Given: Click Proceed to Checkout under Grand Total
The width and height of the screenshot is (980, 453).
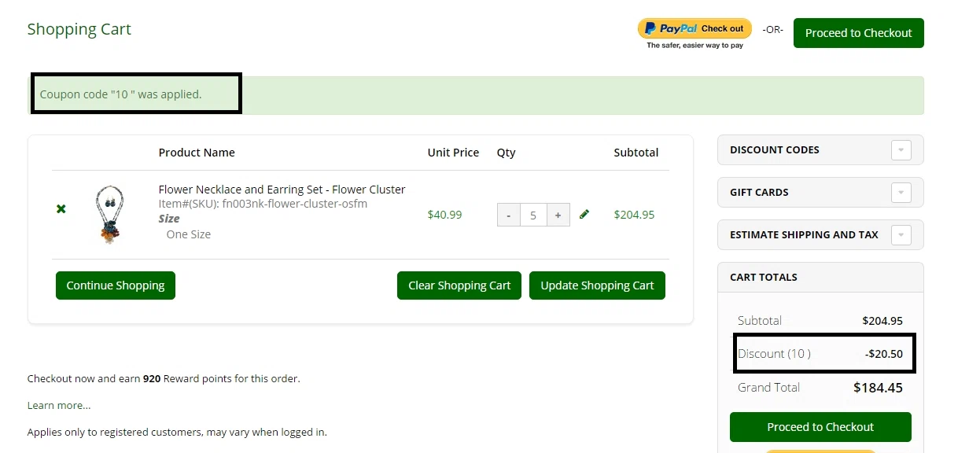Looking at the screenshot, I should tap(820, 427).
